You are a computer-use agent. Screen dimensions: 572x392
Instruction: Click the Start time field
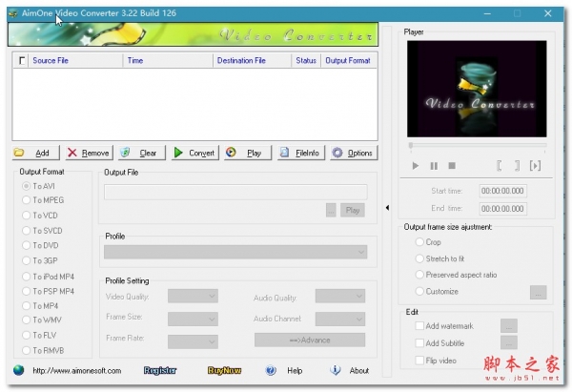pyautogui.click(x=503, y=191)
